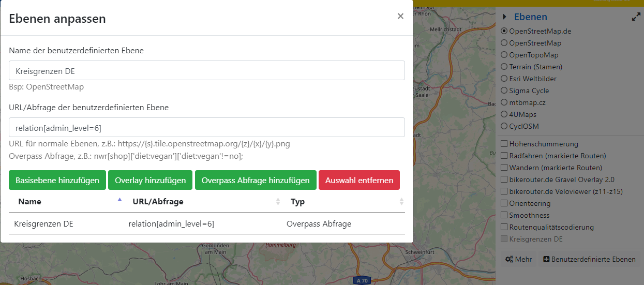Add query via Overpass Abfrage hinzufügen

256,181
